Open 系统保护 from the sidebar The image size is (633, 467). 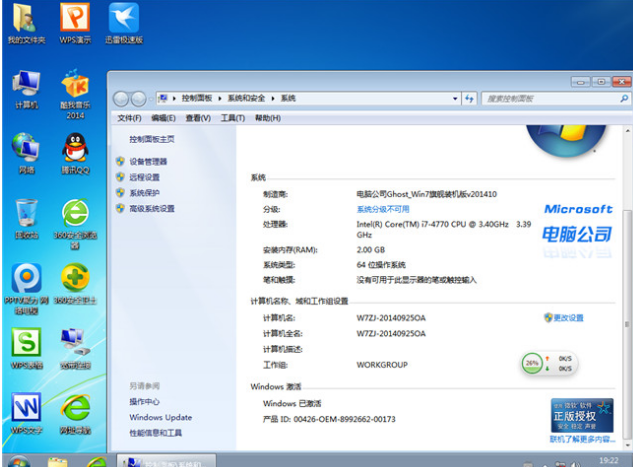[x=144, y=193]
